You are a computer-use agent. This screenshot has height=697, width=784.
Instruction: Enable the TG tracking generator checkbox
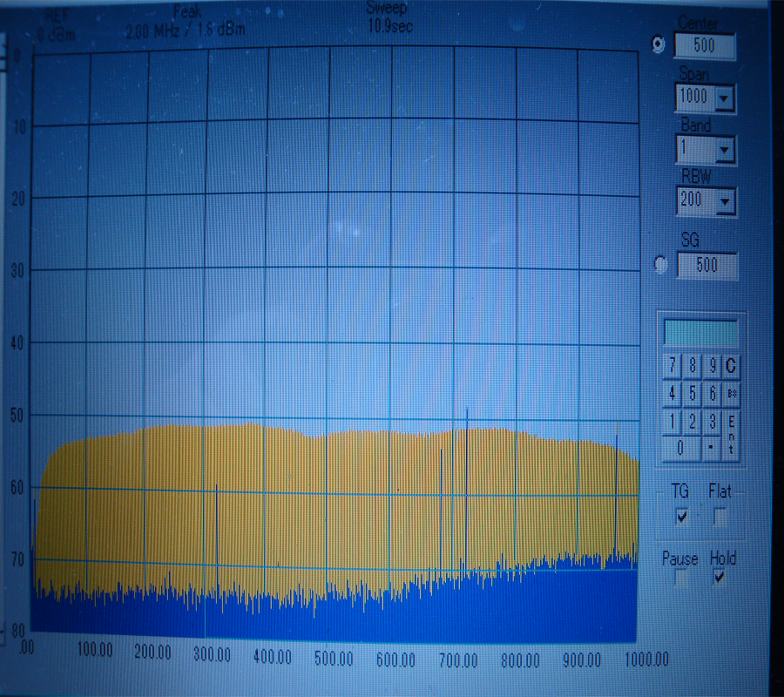[x=682, y=516]
